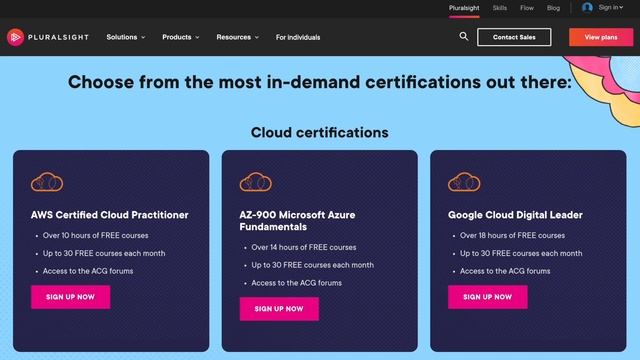The height and width of the screenshot is (360, 640).
Task: Click the AZ-900 Microsoft Azure Fundamentals title
Action: point(297,221)
